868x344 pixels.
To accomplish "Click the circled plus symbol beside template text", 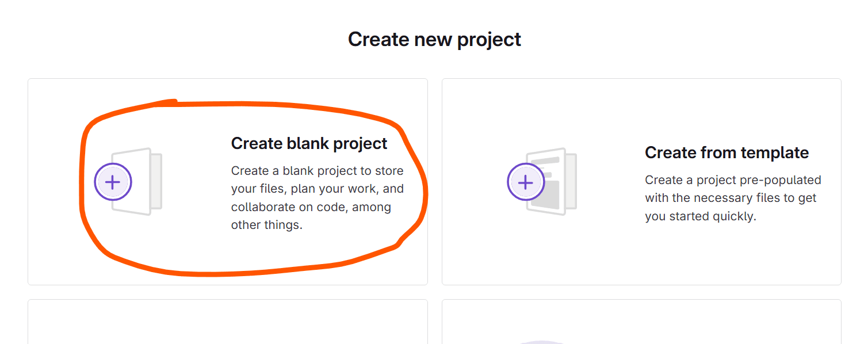I will 526,182.
